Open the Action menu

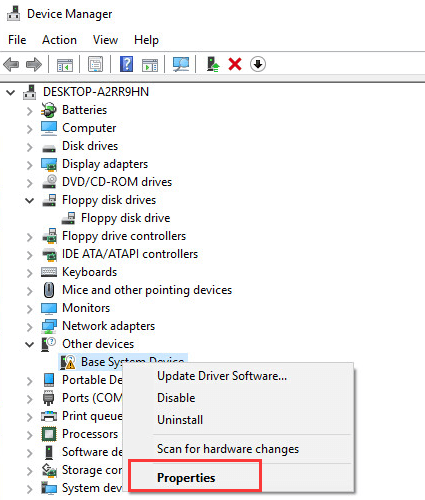(x=59, y=40)
